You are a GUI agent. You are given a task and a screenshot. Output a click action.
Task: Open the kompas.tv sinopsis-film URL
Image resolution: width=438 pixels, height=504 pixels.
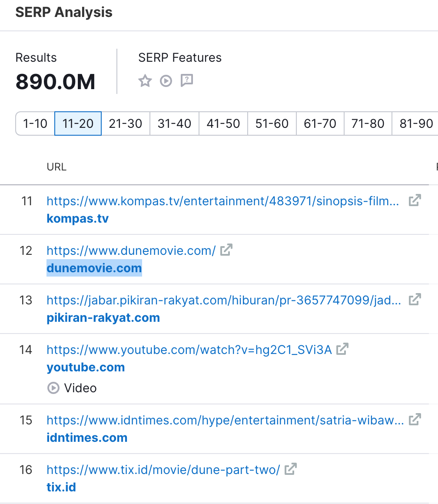coord(223,201)
